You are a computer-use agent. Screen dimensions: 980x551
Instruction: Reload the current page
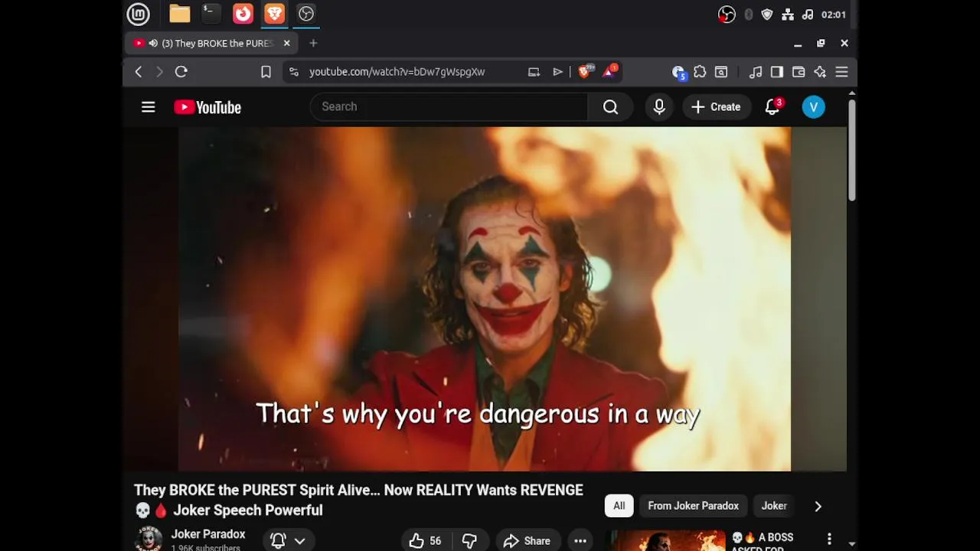pyautogui.click(x=181, y=72)
